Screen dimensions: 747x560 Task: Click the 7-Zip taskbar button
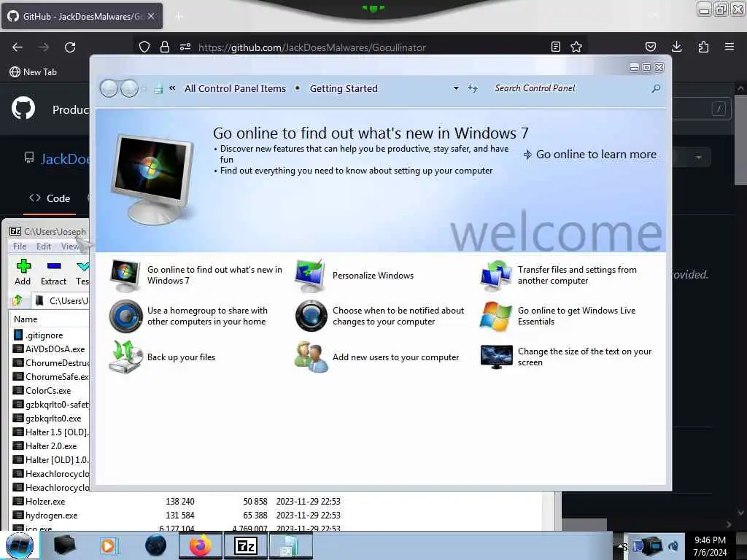tap(246, 545)
